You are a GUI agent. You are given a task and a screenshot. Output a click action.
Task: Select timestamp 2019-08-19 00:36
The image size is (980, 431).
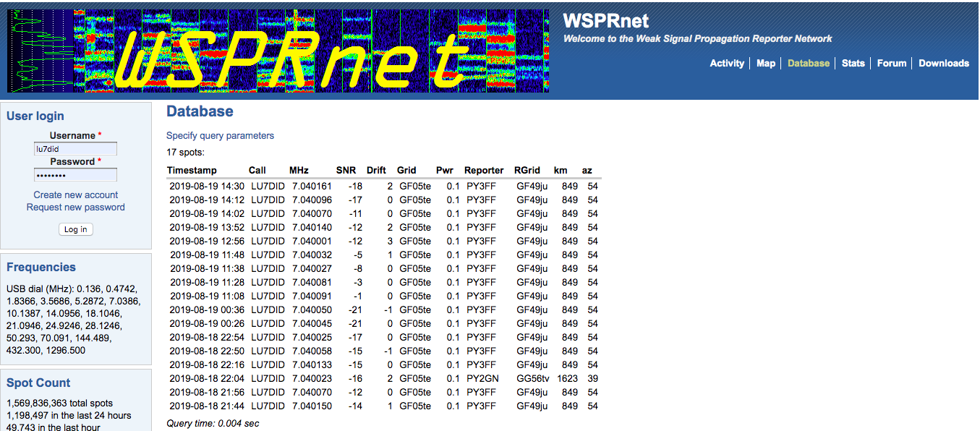(x=208, y=310)
